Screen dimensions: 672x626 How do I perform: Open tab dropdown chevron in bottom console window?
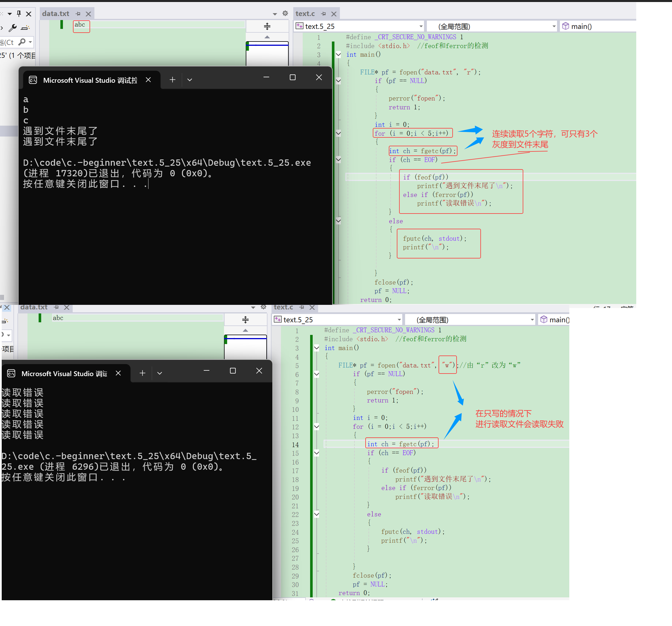pos(160,373)
